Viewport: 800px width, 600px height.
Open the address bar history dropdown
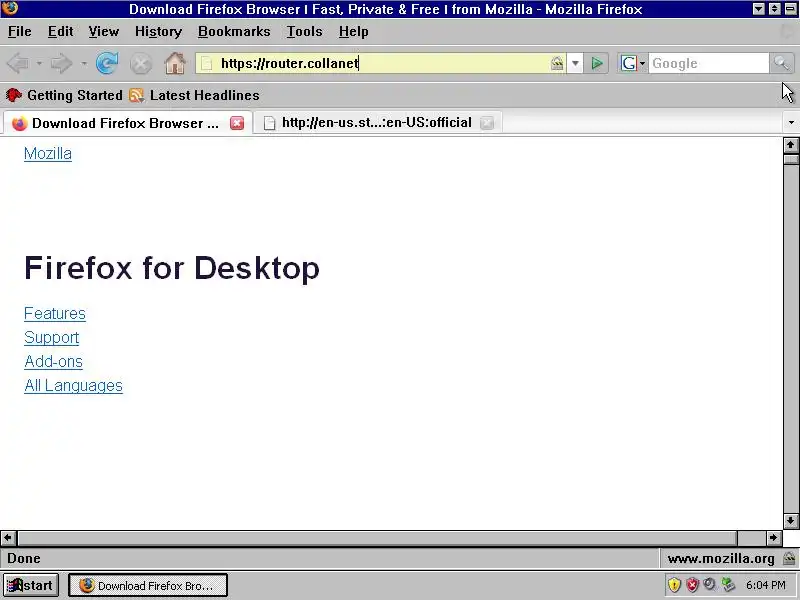point(575,63)
